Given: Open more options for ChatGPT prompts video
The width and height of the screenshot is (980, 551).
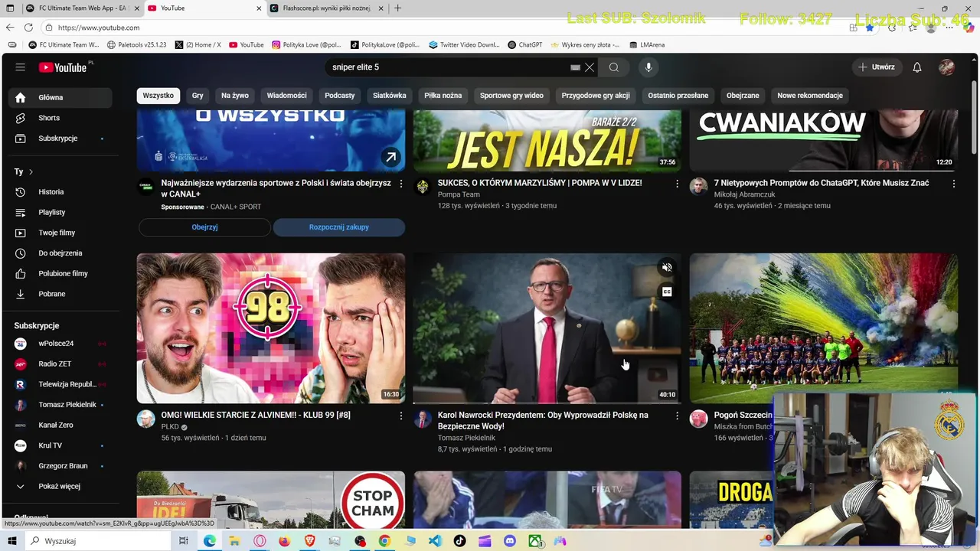Looking at the screenshot, I should pos(953,184).
